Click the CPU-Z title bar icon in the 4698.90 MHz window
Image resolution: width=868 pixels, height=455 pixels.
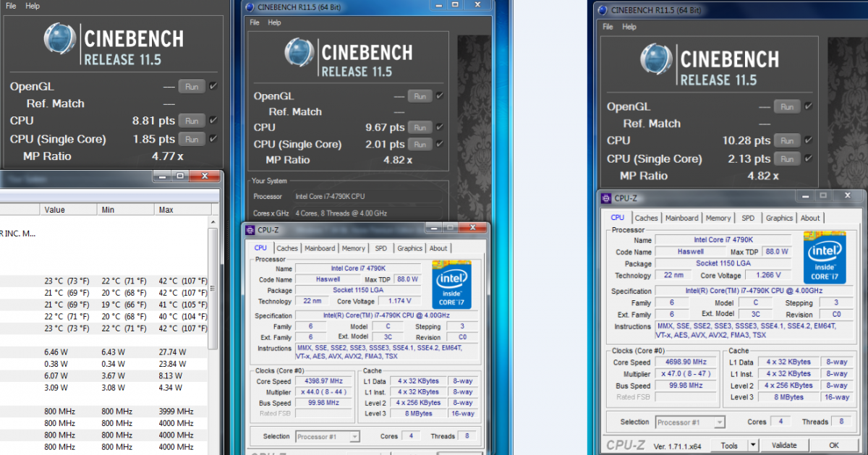[x=606, y=197]
